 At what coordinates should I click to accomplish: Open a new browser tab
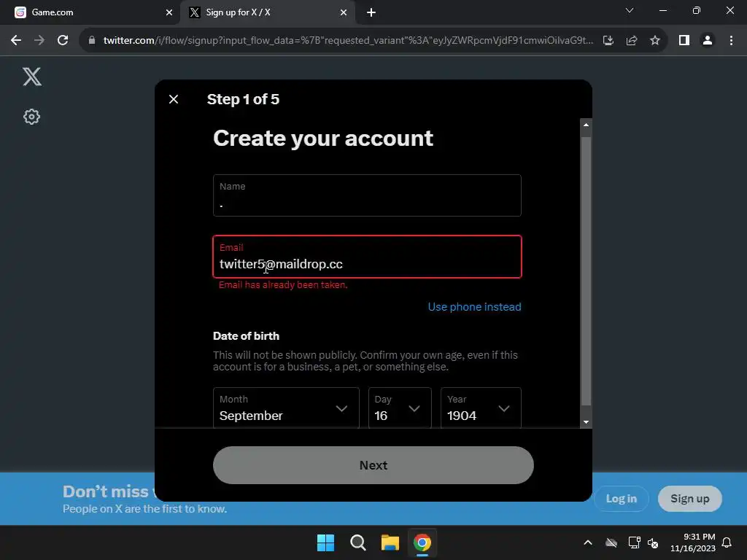coord(371,12)
